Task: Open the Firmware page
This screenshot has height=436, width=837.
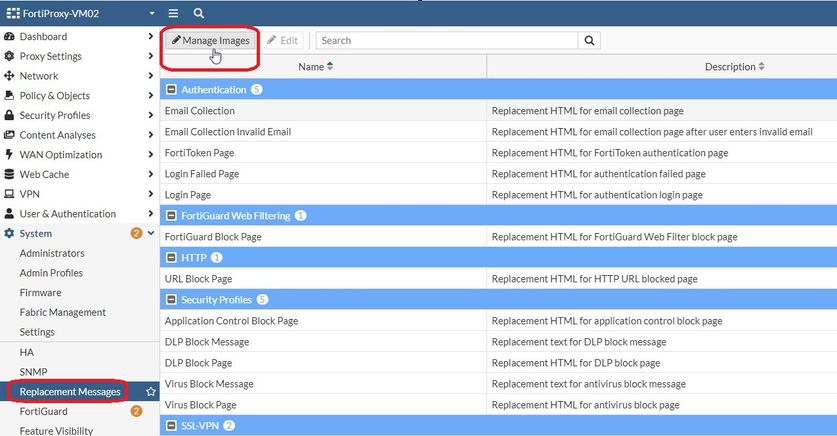Action: [41, 292]
